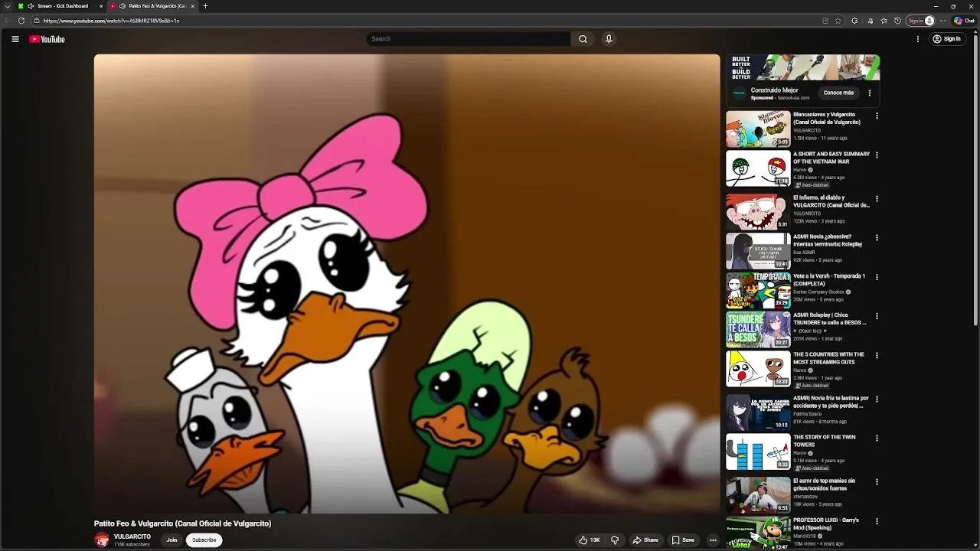Click the title 'PROFESSOR LUIGI - Garry's Mod (Speaking)'
This screenshot has height=551, width=980.
(826, 523)
